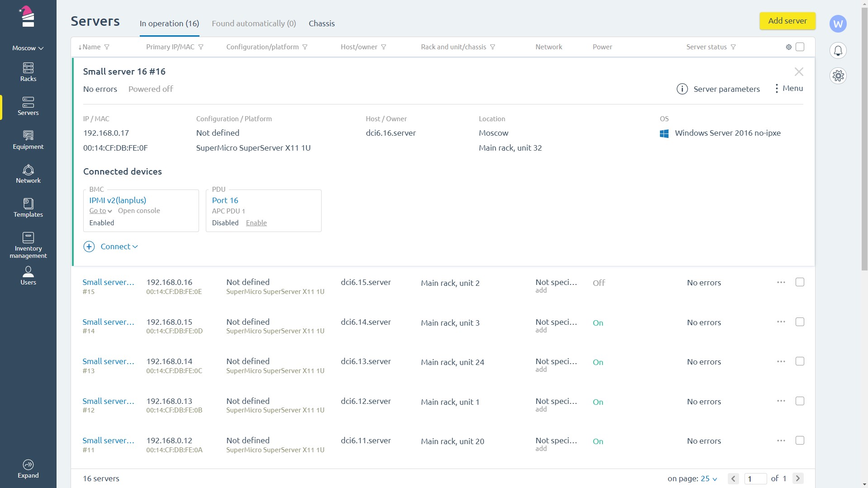This screenshot has height=488, width=868.
Task: Open Templates from the sidebar
Action: [x=28, y=208]
